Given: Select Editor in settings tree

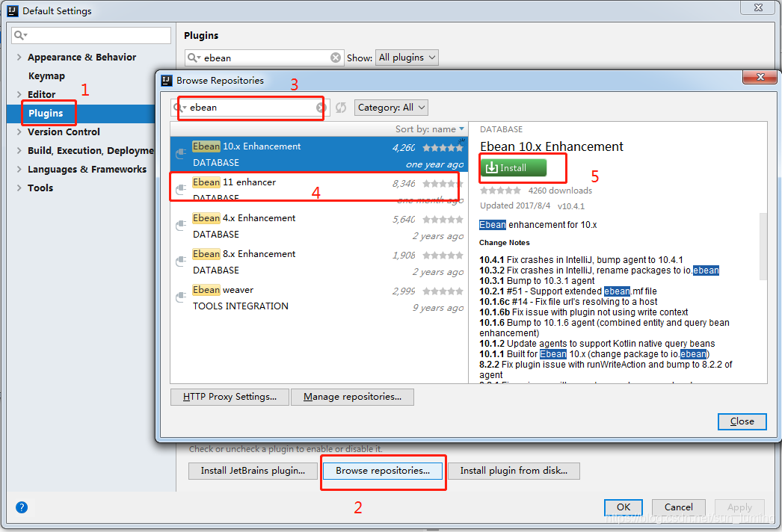Looking at the screenshot, I should point(41,94).
